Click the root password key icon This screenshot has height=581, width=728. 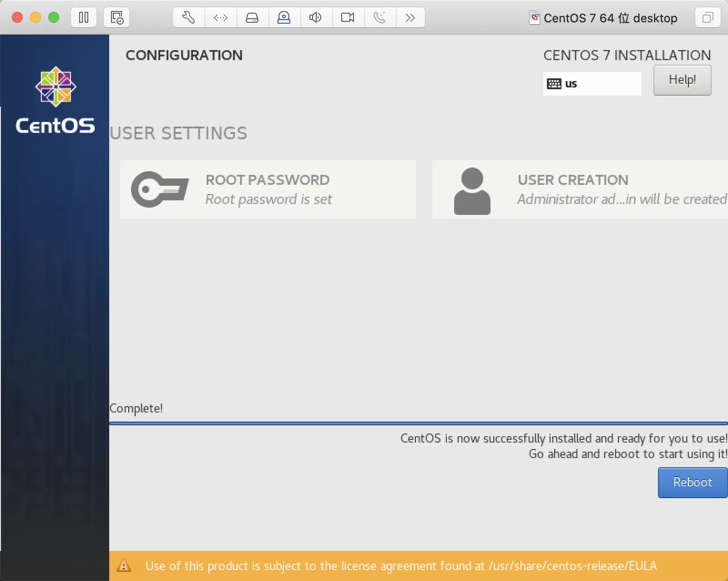tap(160, 189)
